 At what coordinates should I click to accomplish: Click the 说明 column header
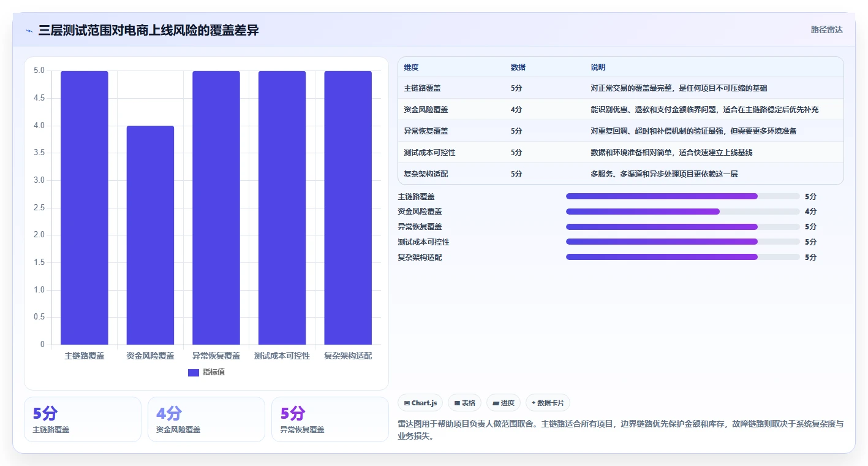598,67
